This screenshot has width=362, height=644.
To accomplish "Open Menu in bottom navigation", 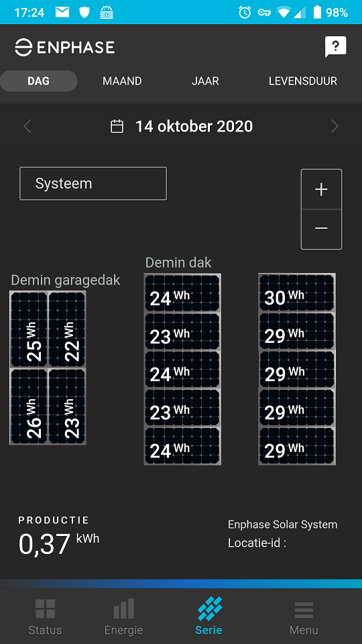I will [304, 617].
